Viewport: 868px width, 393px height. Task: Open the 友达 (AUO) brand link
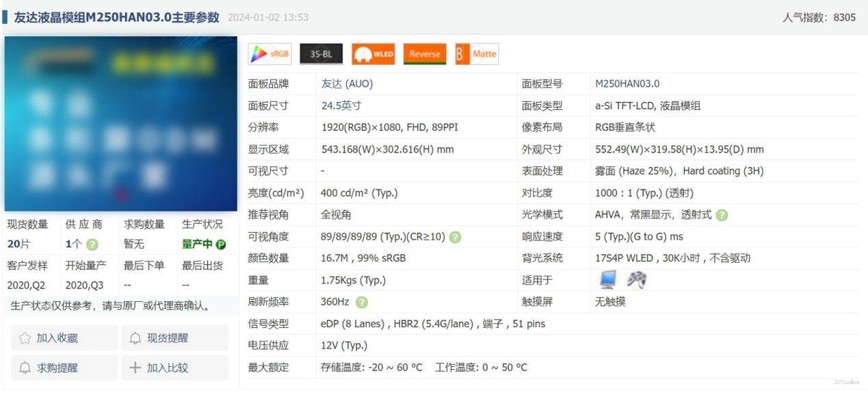click(347, 84)
